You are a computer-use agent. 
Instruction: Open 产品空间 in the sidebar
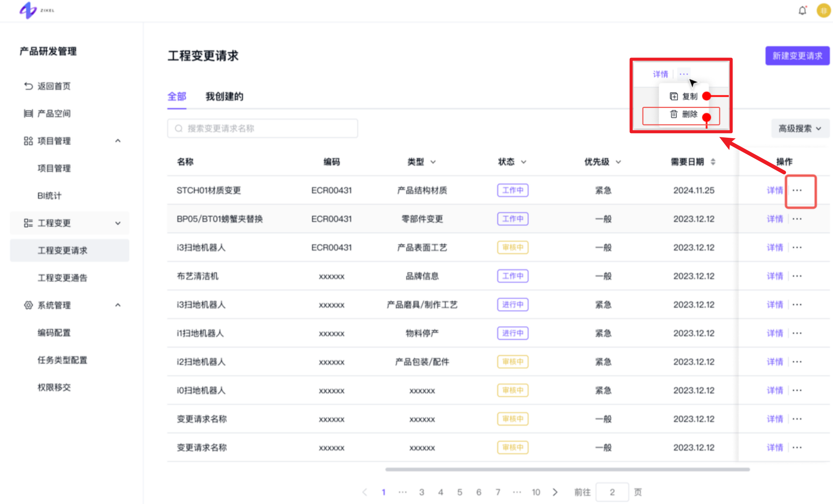point(47,113)
